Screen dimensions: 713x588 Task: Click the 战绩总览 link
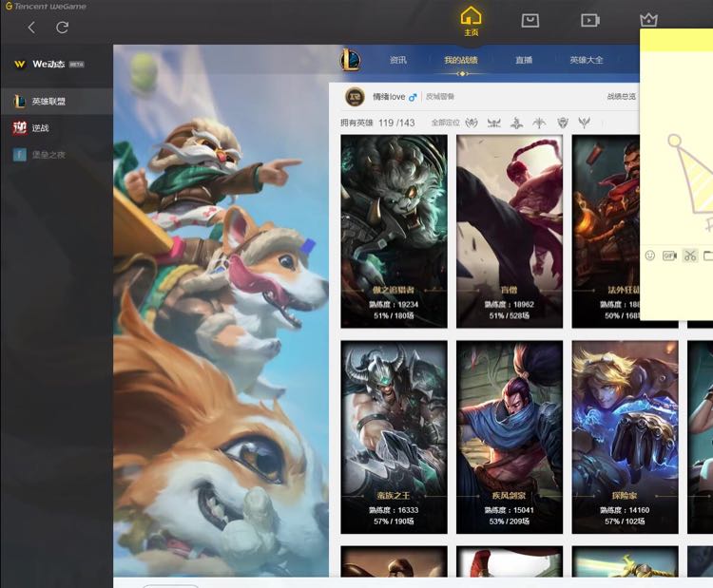621,97
